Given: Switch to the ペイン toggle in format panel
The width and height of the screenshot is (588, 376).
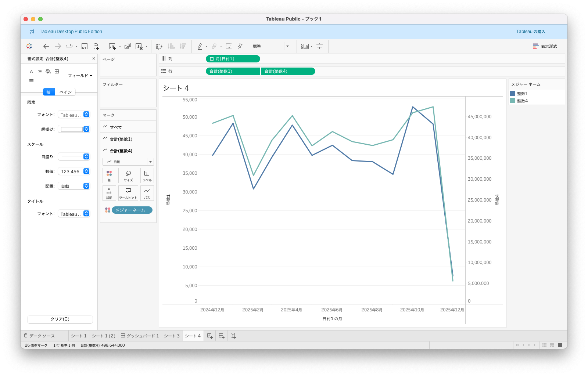Looking at the screenshot, I should point(65,92).
